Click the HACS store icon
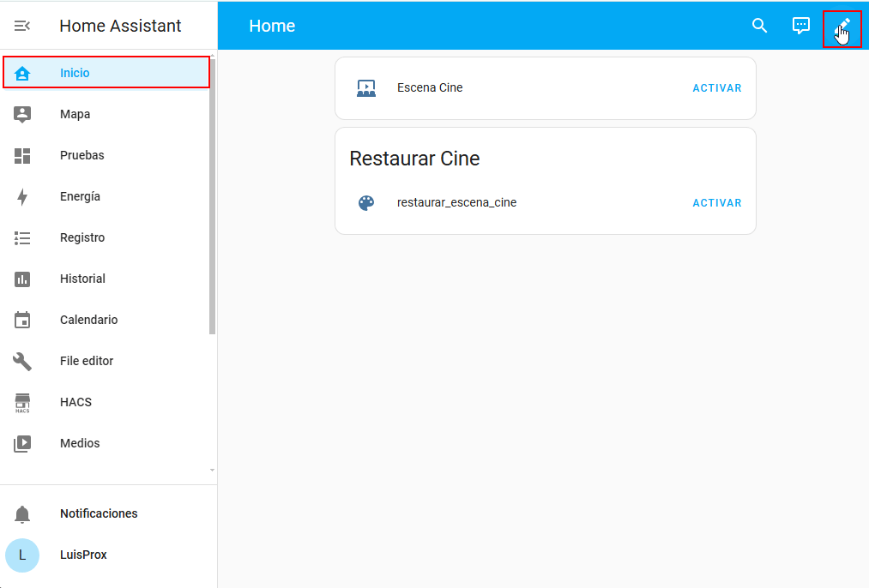The image size is (869, 588). pos(22,403)
